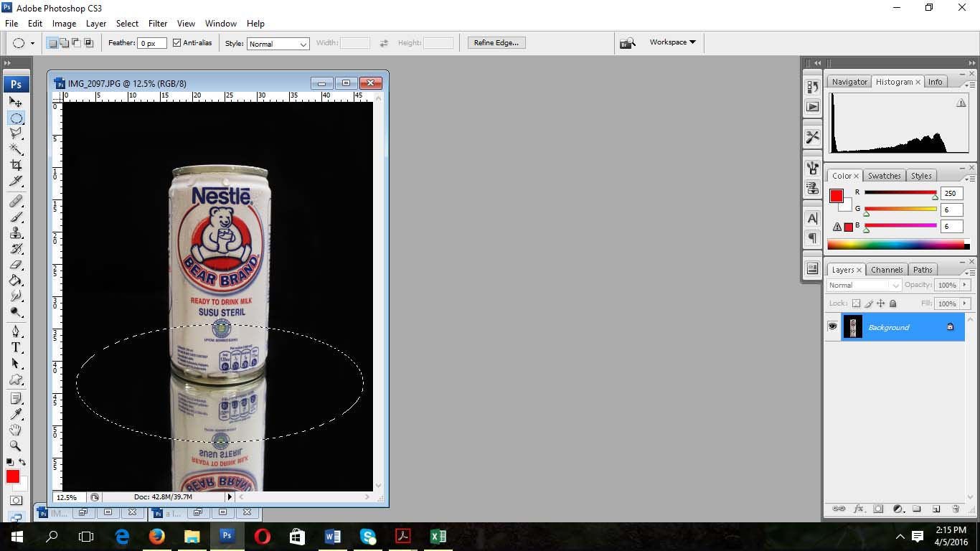
Task: Select the Eraser tool
Action: 16,265
